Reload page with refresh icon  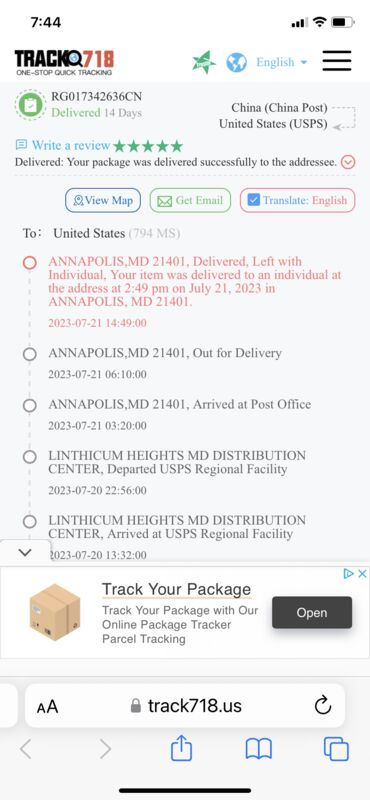(323, 706)
